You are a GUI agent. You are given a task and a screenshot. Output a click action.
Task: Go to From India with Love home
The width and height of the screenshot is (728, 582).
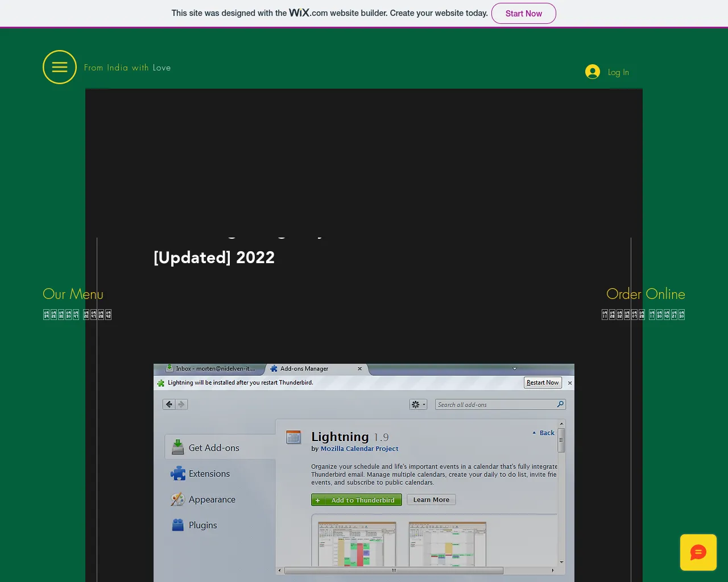tap(127, 68)
